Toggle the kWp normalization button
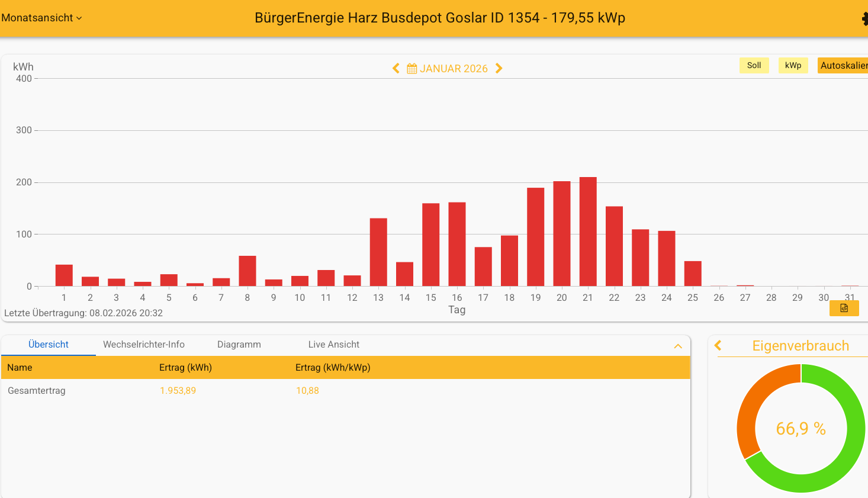Viewport: 868px width, 498px height. pyautogui.click(x=793, y=65)
